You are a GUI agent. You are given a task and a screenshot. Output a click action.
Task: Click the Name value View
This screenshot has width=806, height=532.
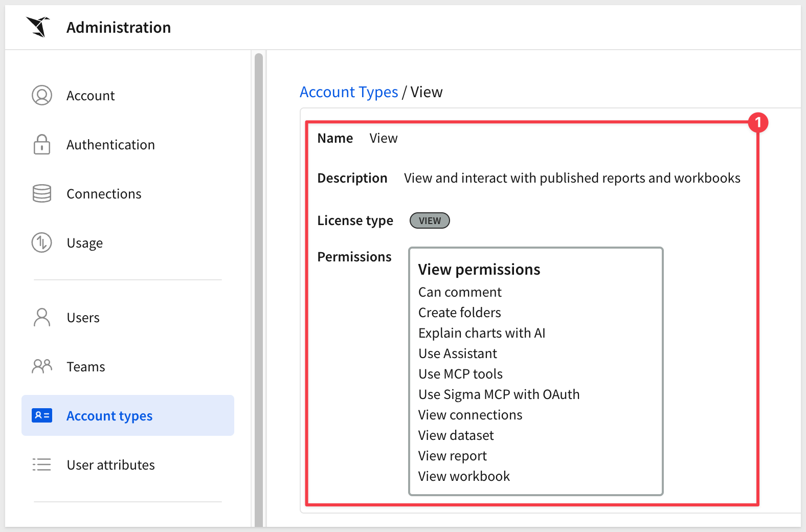[x=384, y=138]
